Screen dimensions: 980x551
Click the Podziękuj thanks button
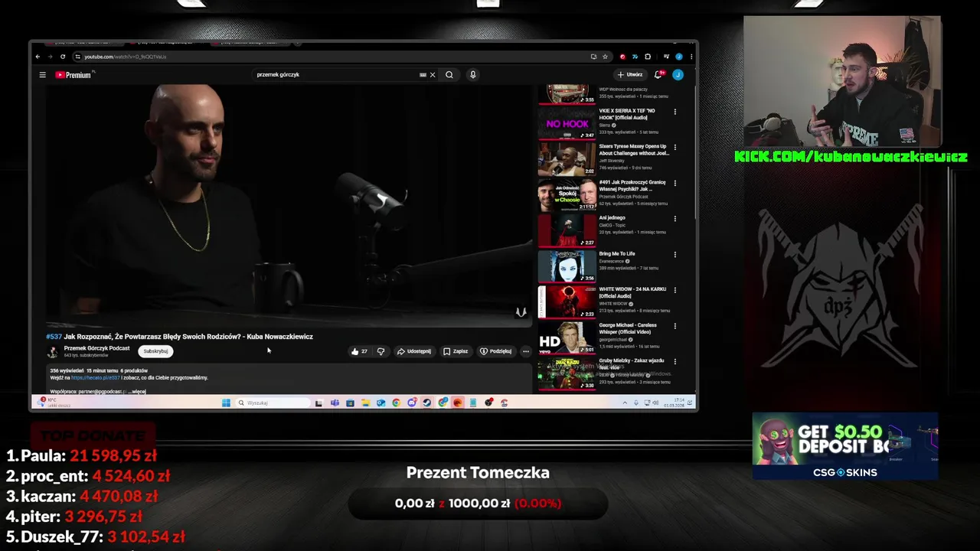495,351
